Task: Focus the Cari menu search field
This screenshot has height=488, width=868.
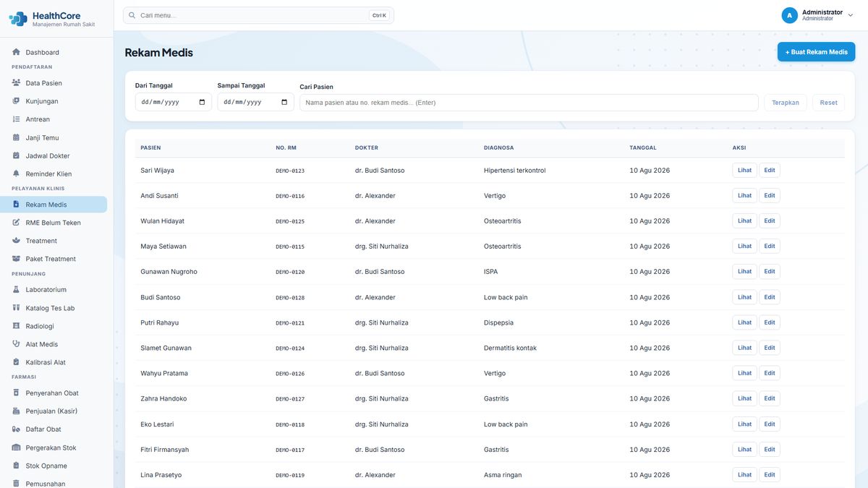Action: coord(258,15)
